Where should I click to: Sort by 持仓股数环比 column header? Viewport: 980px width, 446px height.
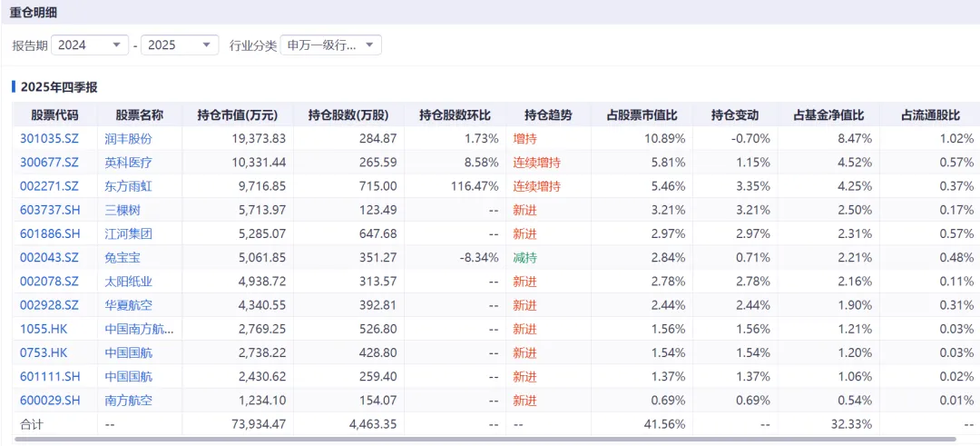tap(455, 115)
